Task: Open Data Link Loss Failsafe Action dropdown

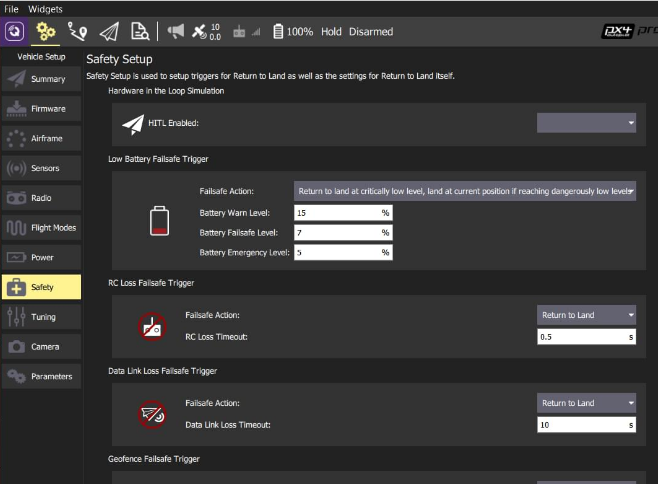Action: [586, 403]
